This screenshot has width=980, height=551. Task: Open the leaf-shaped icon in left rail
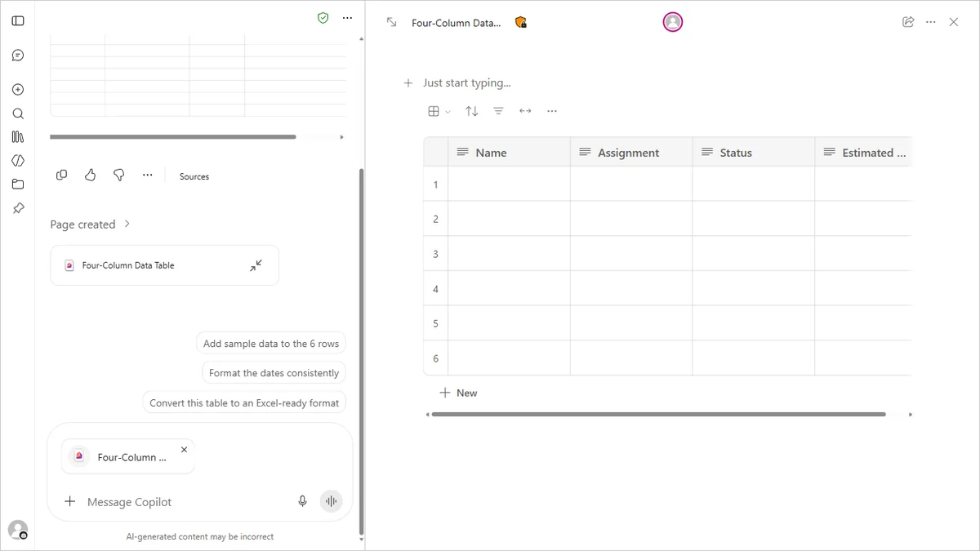tap(18, 161)
